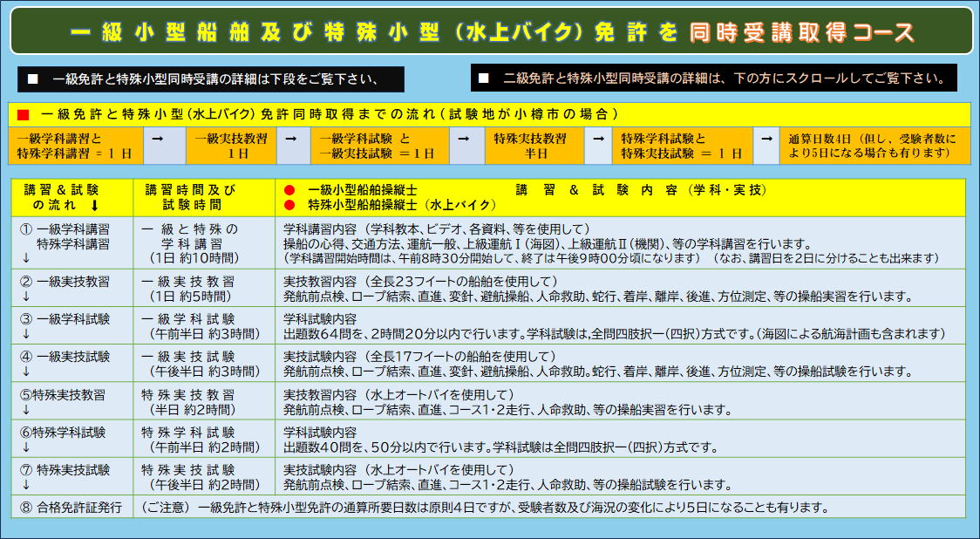The height and width of the screenshot is (539, 980).
Task: Click the arrow after the 一級学科講習と特殊学科講習 flow box
Action: 156,139
